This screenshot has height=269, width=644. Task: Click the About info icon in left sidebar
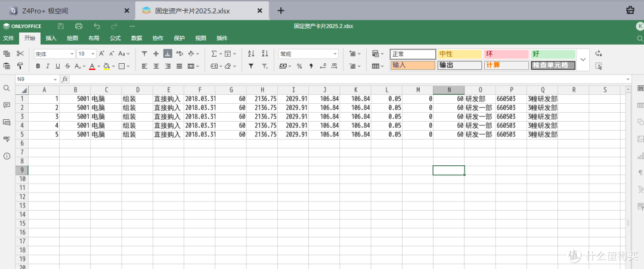(7, 156)
